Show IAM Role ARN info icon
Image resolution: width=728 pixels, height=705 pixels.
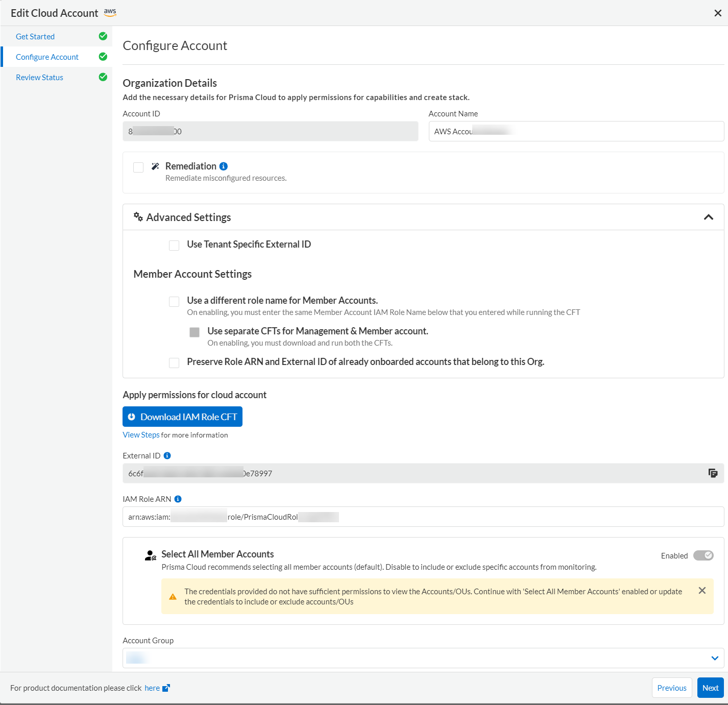tap(178, 499)
